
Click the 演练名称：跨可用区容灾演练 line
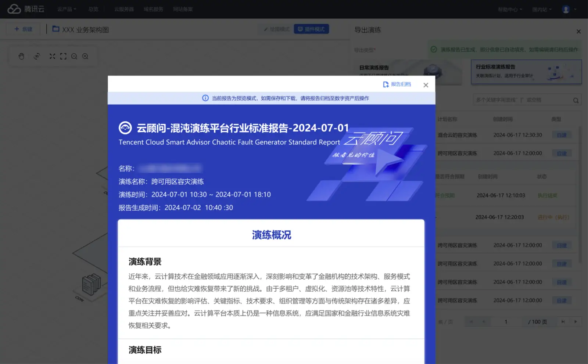pos(161,181)
